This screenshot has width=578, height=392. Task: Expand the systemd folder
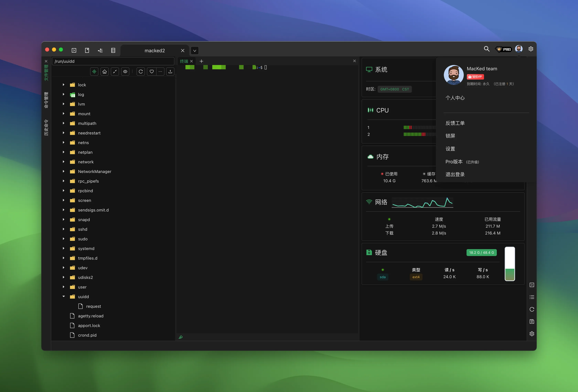click(64, 248)
